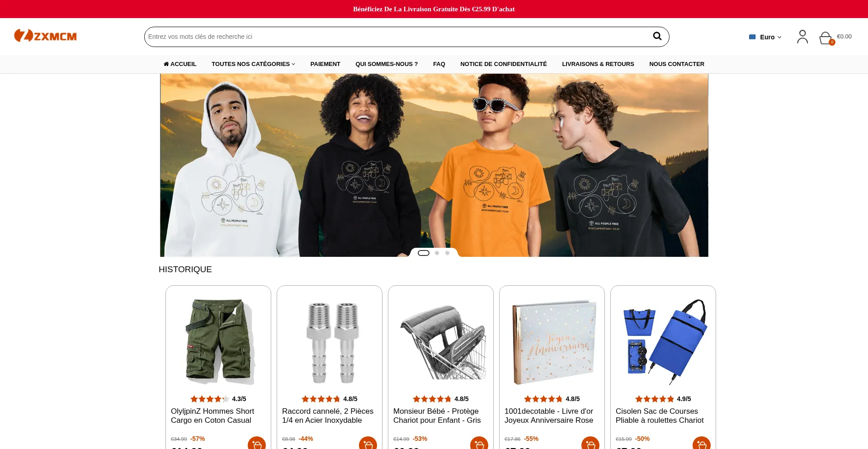This screenshot has width=868, height=449.
Task: Click the ZXMCM logo
Action: point(45,36)
